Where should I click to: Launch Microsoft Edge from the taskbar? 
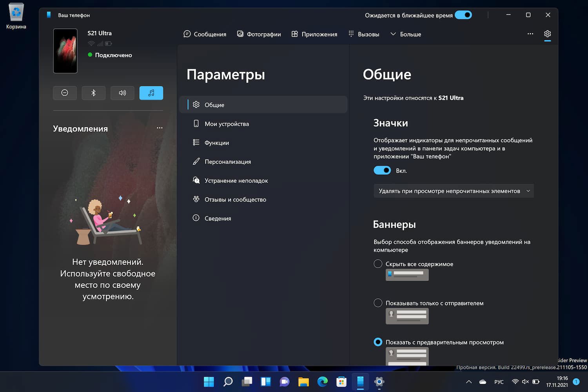322,381
